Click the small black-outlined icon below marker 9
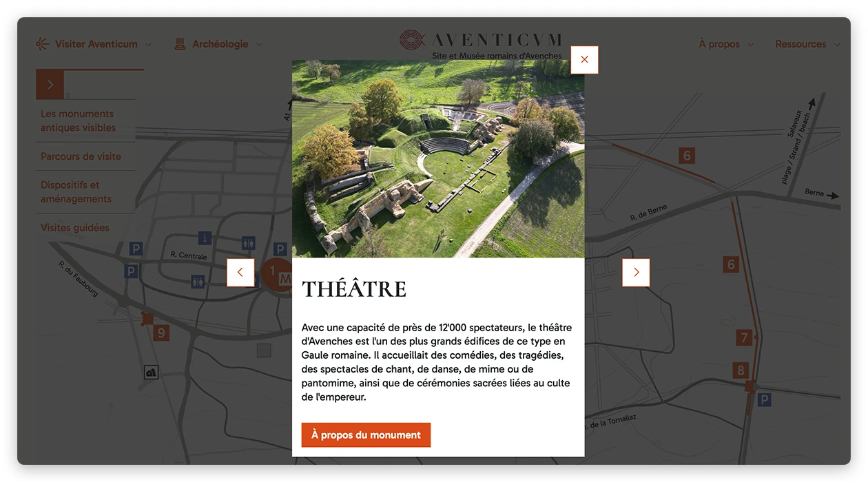Image resolution: width=868 pixels, height=482 pixels. pos(152,373)
